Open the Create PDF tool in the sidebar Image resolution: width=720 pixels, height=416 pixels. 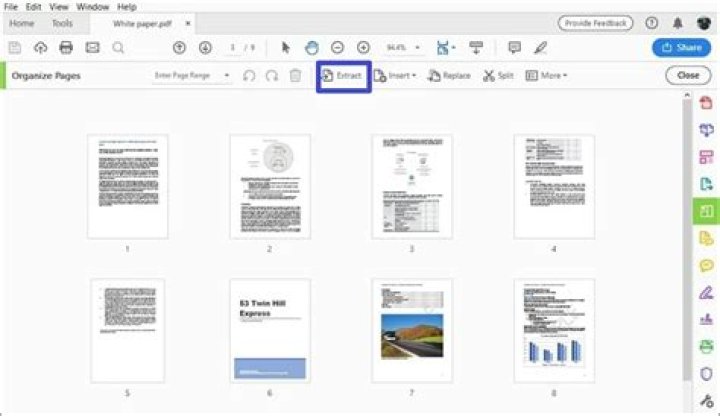pos(706,102)
